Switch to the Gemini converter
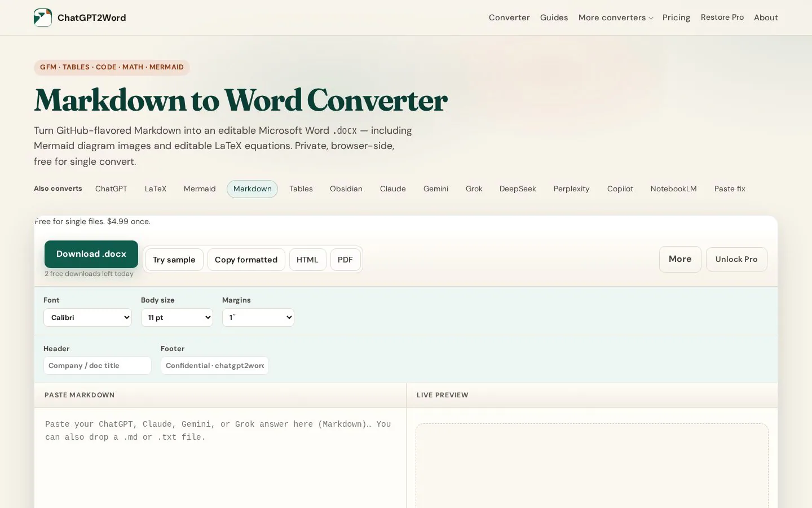This screenshot has height=508, width=812. [436, 189]
